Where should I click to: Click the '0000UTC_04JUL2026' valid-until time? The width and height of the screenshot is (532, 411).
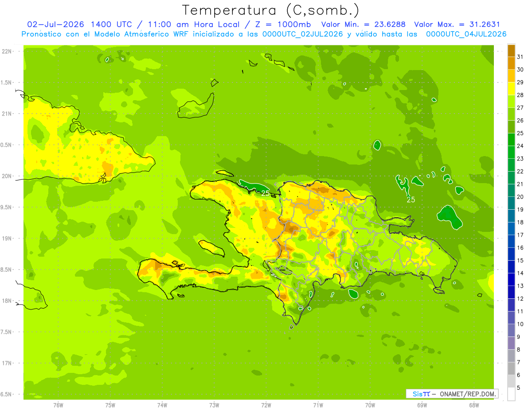pyautogui.click(x=466, y=34)
